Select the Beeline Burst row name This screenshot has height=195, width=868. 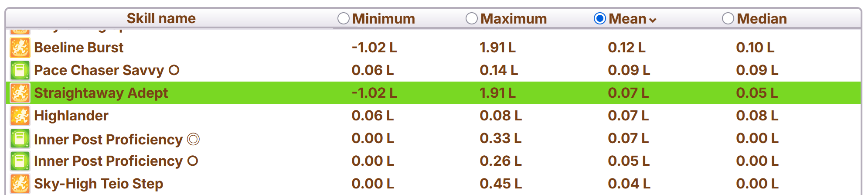click(x=79, y=48)
